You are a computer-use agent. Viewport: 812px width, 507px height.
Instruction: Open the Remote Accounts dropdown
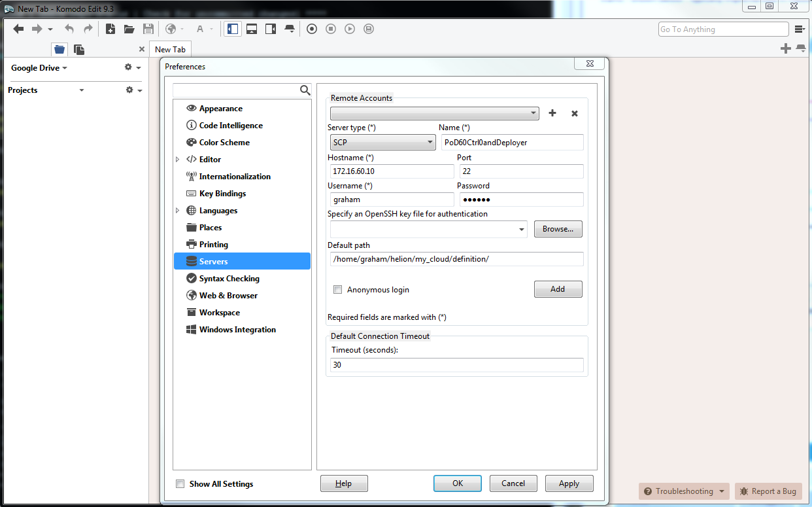[x=435, y=113]
